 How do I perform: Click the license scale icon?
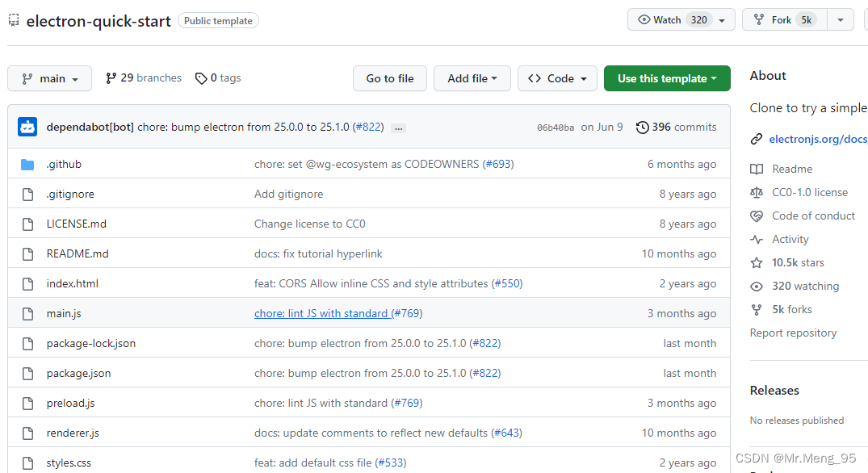coord(757,193)
